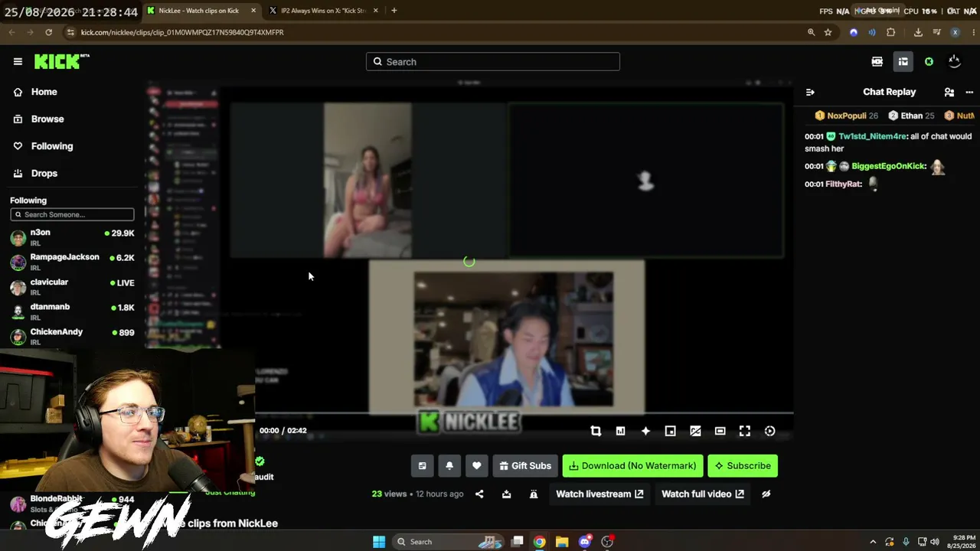Open the smiley profile avatar menu
The image size is (980, 551).
tap(954, 61)
